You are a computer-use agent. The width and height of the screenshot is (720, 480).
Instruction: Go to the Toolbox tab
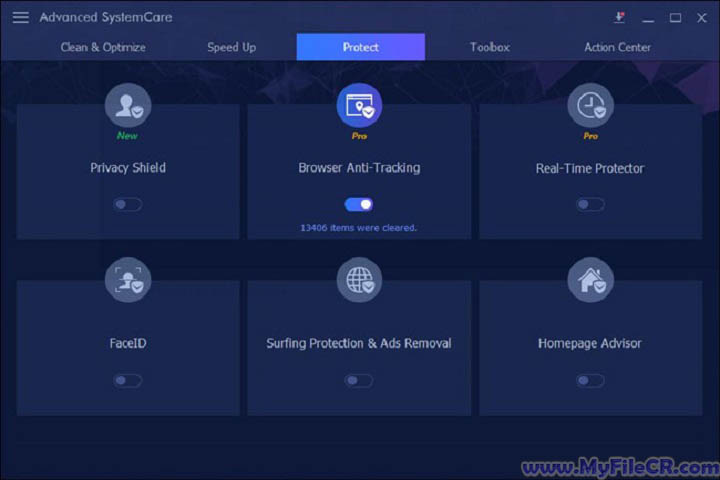[x=489, y=47]
